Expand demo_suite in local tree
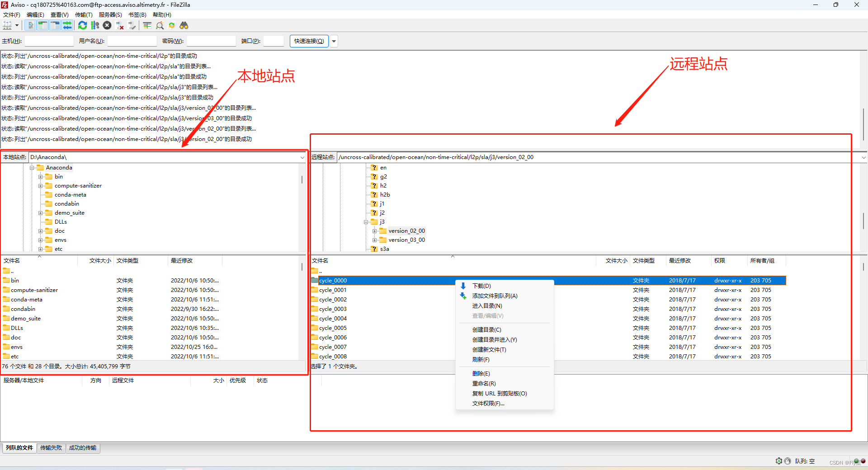The height and width of the screenshot is (470, 868). (x=40, y=213)
